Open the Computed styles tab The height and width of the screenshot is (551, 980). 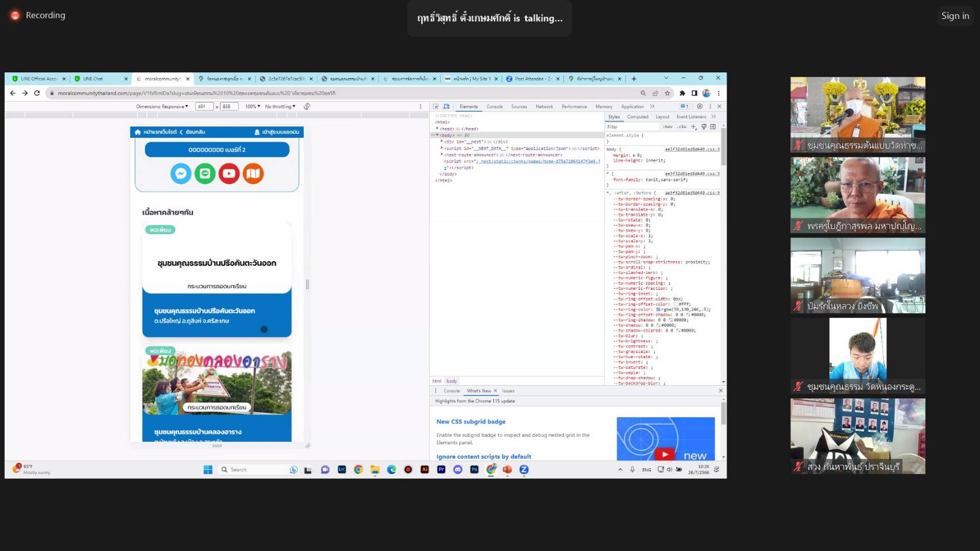tap(638, 117)
